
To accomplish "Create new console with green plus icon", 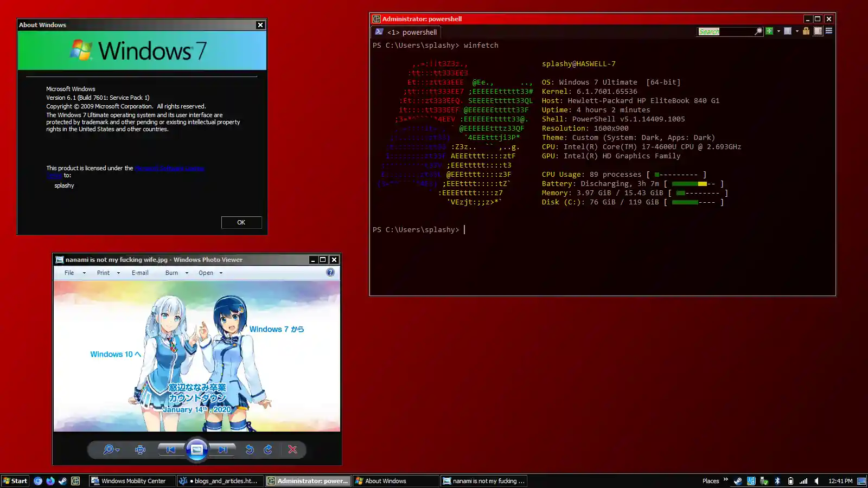I will click(769, 31).
